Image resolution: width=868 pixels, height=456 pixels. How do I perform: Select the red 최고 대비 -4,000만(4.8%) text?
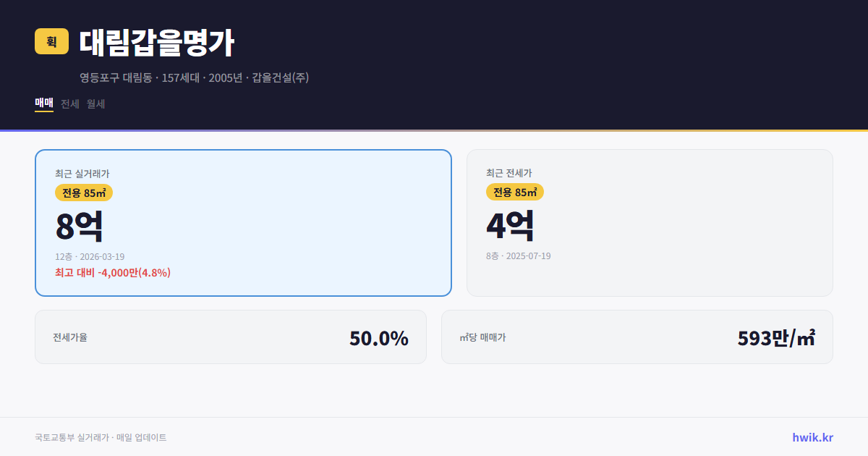pos(112,273)
